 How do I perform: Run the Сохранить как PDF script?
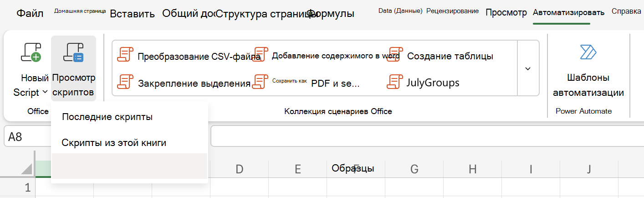click(307, 83)
